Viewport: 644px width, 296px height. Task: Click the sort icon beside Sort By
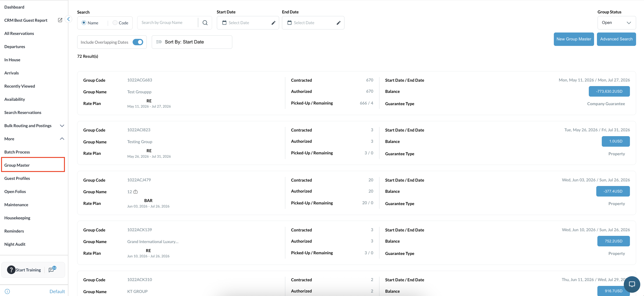coord(159,42)
